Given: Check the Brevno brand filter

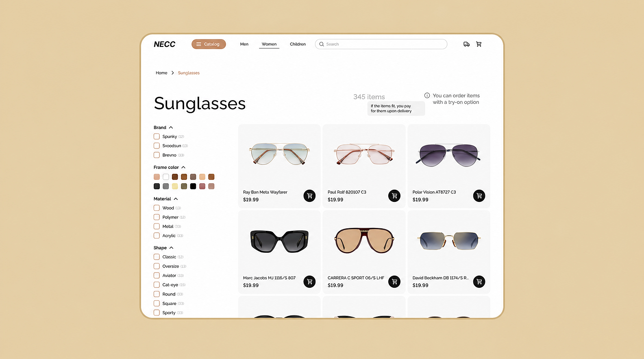Looking at the screenshot, I should (x=157, y=155).
